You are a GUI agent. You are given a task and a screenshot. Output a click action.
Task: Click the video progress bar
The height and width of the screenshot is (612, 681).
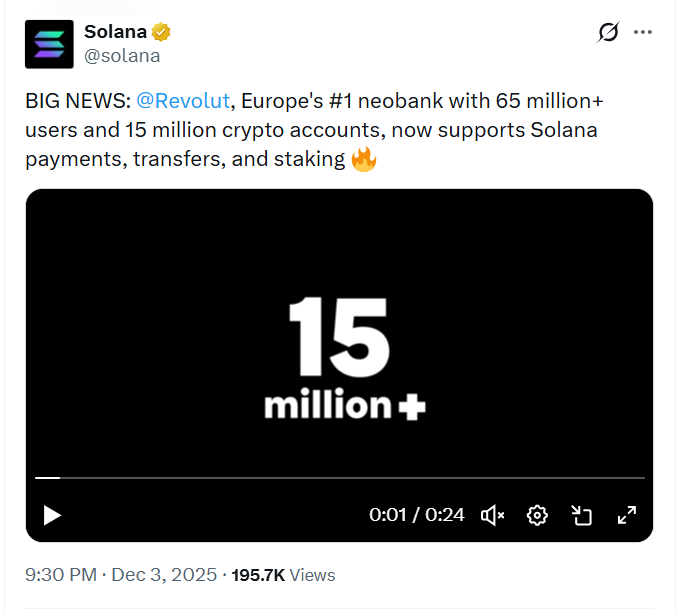tap(339, 478)
